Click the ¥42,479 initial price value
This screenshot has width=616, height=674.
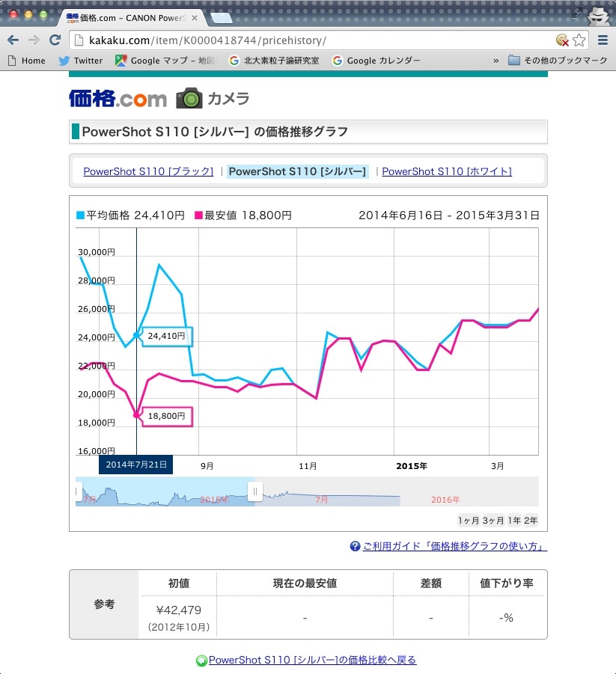tap(179, 610)
